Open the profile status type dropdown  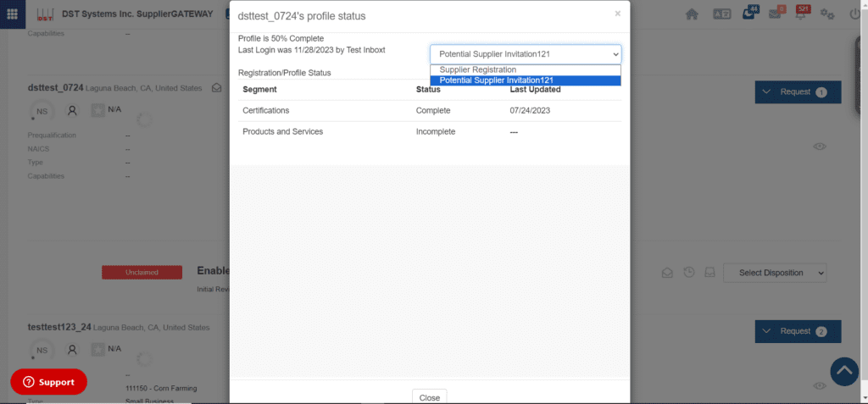[526, 54]
